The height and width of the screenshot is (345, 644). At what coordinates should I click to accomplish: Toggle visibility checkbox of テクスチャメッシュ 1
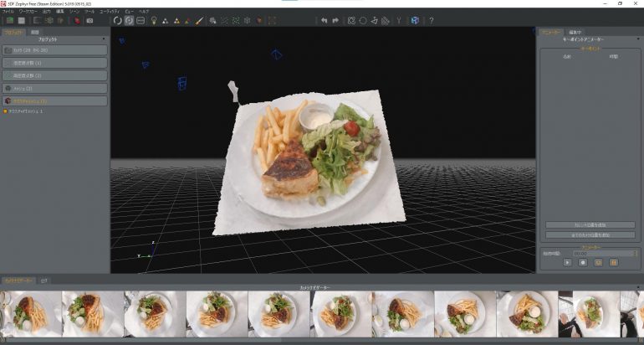[x=5, y=111]
